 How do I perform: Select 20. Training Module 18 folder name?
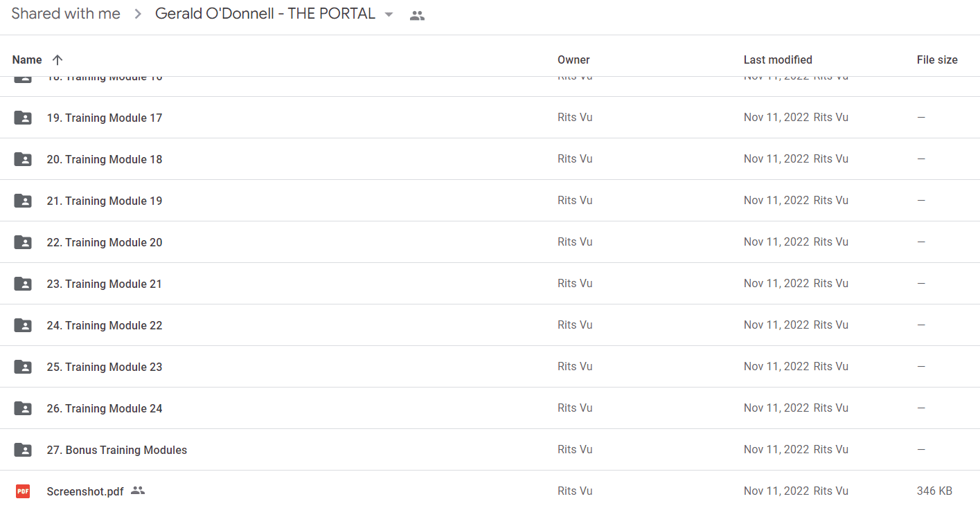tap(105, 159)
